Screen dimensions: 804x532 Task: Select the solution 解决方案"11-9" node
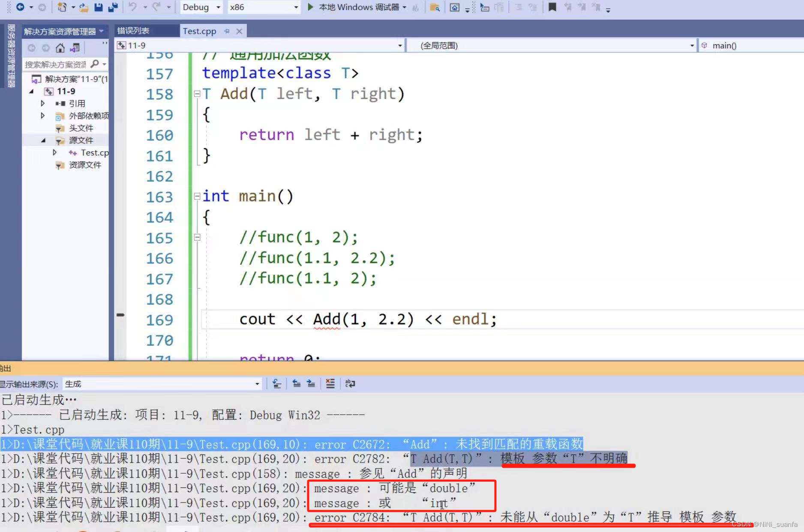pyautogui.click(x=76, y=79)
